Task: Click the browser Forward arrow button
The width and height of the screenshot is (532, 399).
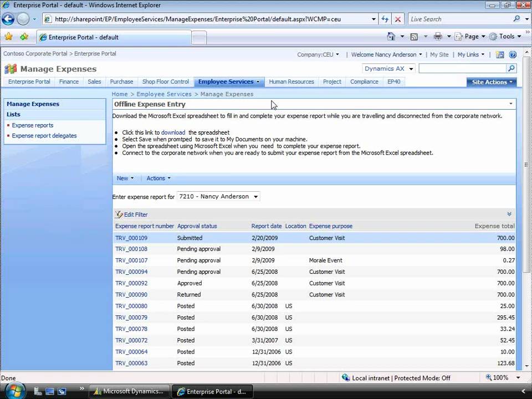Action: [x=23, y=19]
